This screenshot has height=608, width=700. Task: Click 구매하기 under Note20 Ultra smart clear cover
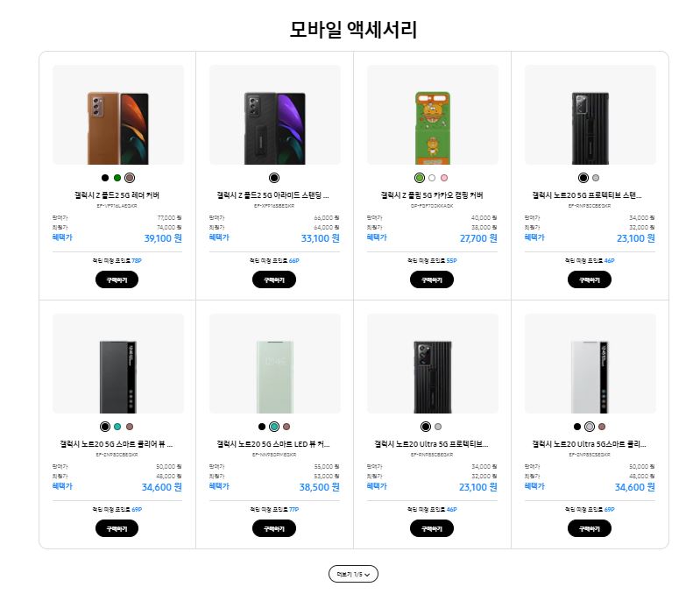590,528
